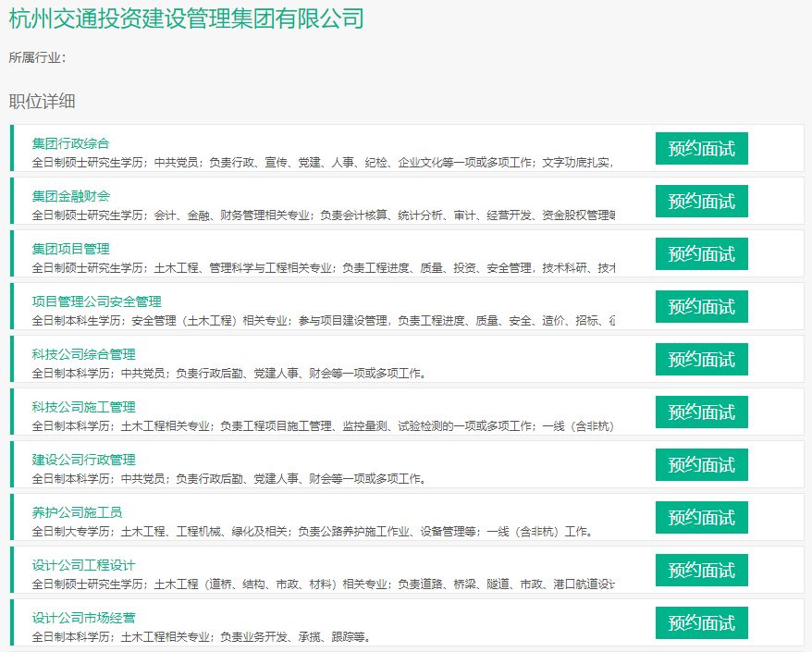Open 科技公司综合管理 position link

coord(84,354)
